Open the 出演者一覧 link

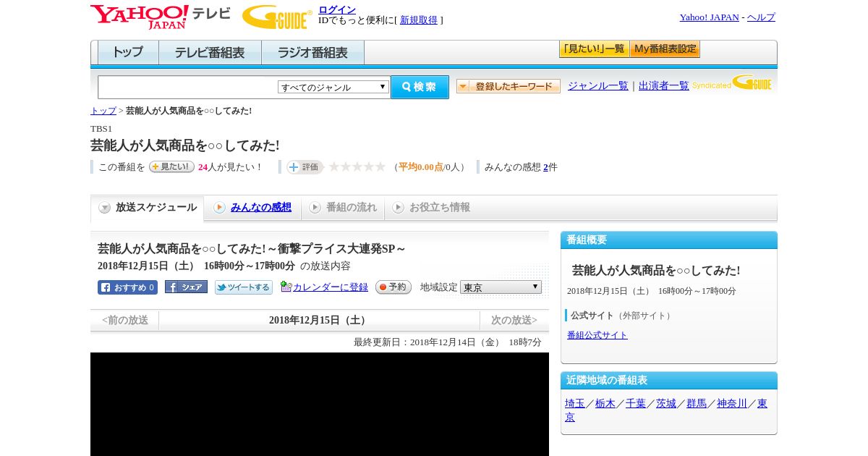point(664,86)
